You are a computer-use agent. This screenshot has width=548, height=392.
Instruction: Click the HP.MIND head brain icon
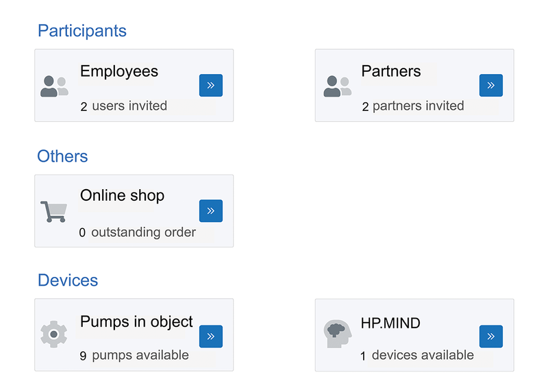coord(338,334)
